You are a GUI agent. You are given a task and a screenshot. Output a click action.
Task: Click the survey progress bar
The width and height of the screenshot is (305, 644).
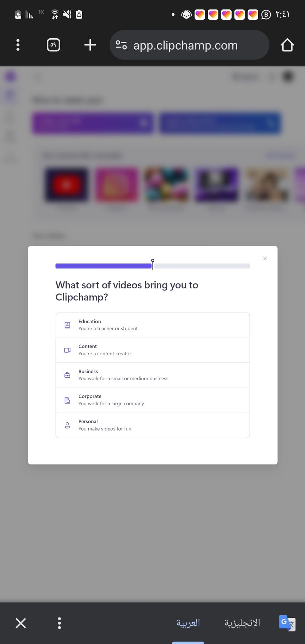[x=153, y=266]
